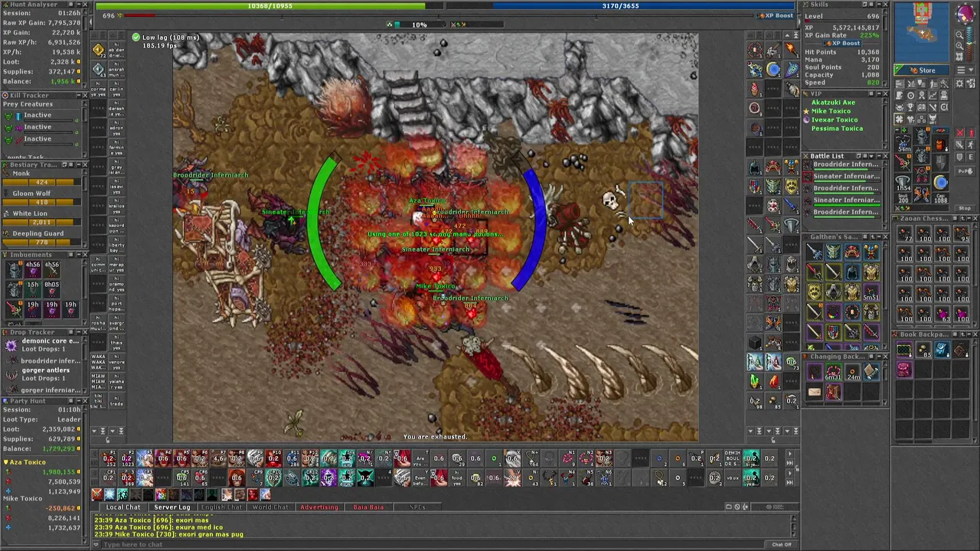Click the minimap compass rose

point(965,13)
